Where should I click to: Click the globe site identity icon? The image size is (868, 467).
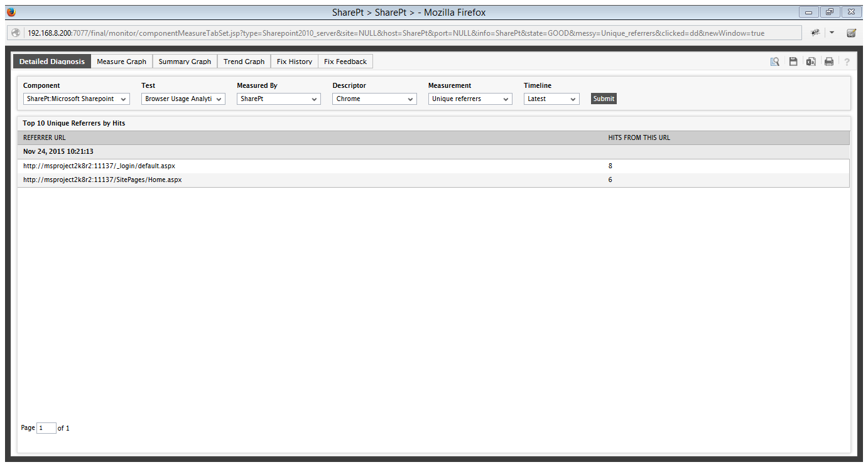pyautogui.click(x=16, y=33)
